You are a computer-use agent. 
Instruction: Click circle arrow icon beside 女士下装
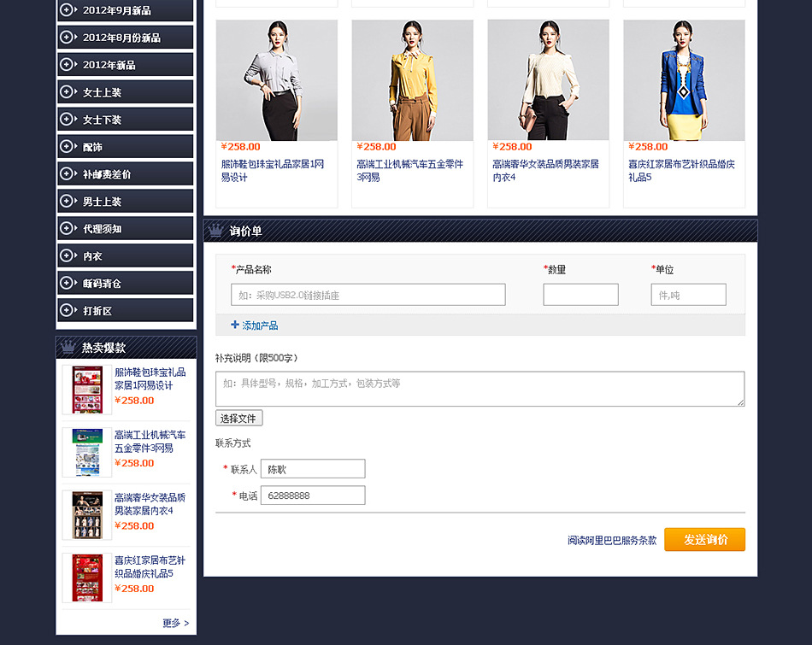68,119
